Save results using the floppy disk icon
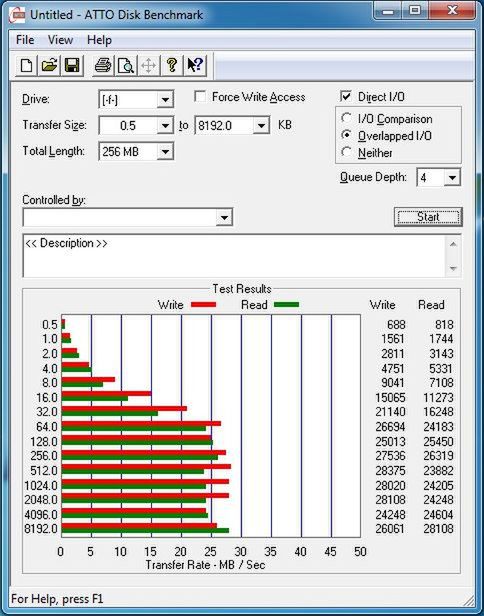 (x=72, y=65)
